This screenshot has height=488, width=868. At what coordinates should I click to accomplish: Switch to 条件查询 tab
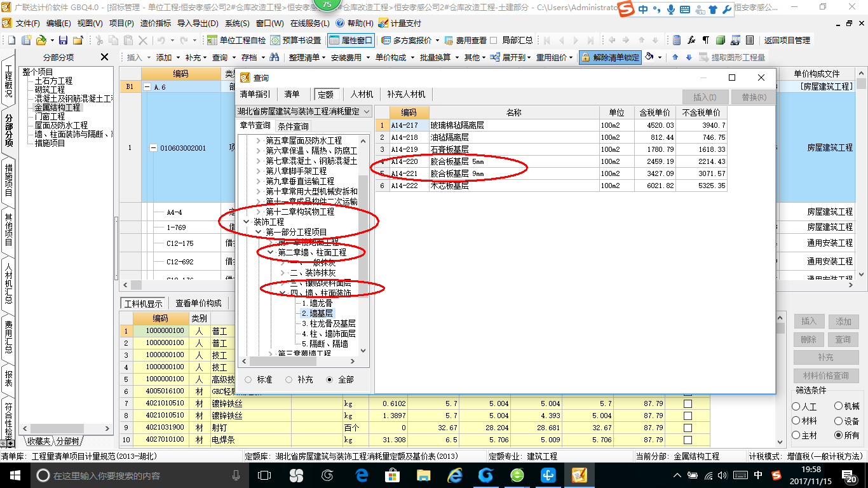(294, 126)
